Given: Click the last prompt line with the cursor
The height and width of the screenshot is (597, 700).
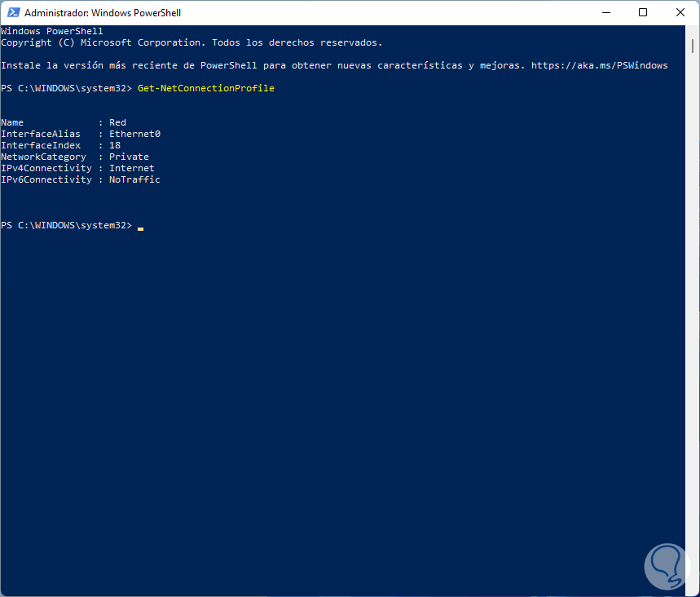Looking at the screenshot, I should click(x=73, y=226).
